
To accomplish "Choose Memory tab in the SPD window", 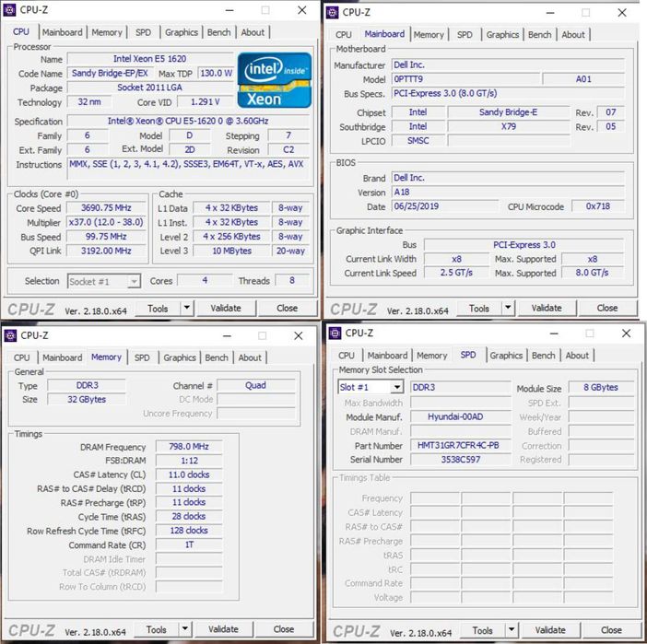I will point(432,356).
